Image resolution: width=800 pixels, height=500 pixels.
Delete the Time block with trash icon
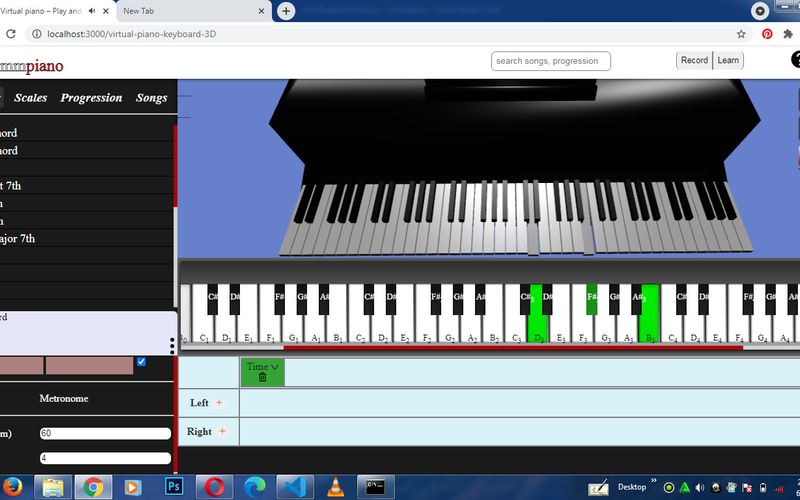pos(262,378)
